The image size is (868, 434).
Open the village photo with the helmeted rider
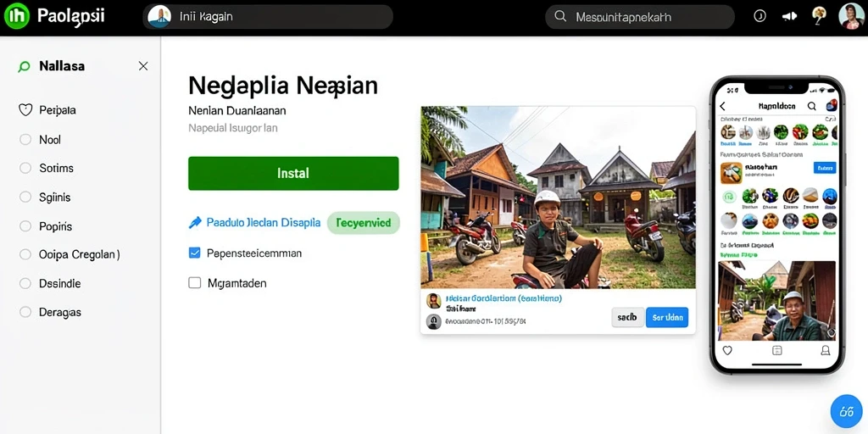coord(558,197)
